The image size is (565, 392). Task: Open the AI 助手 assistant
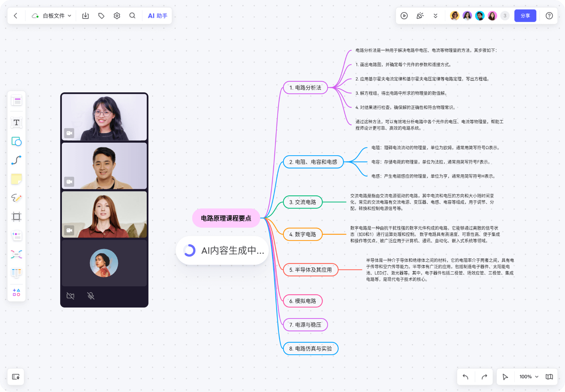coord(157,15)
